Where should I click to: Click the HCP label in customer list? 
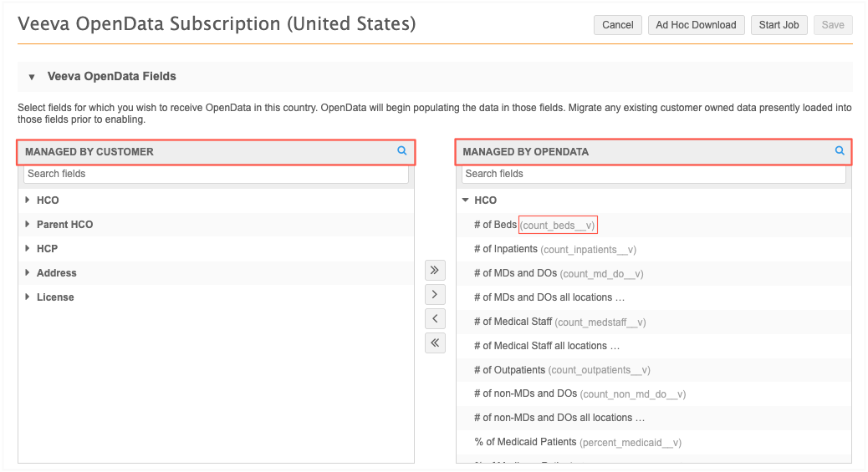tap(47, 248)
